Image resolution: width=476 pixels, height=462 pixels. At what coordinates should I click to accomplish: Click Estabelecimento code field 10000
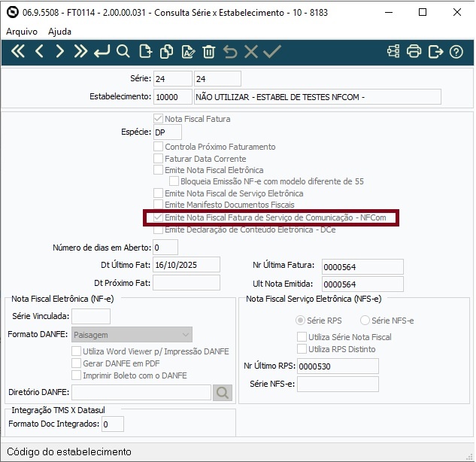tap(173, 97)
